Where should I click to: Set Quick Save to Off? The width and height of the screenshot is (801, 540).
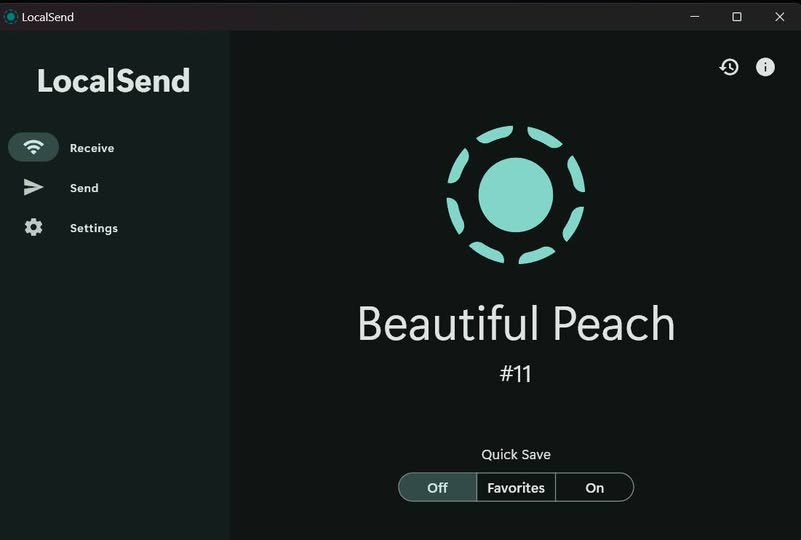437,487
